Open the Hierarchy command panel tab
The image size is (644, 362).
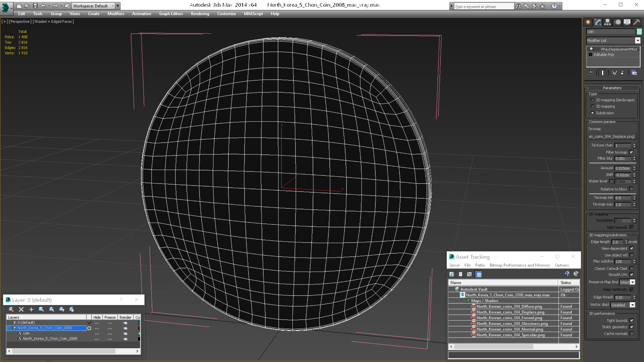click(x=608, y=22)
